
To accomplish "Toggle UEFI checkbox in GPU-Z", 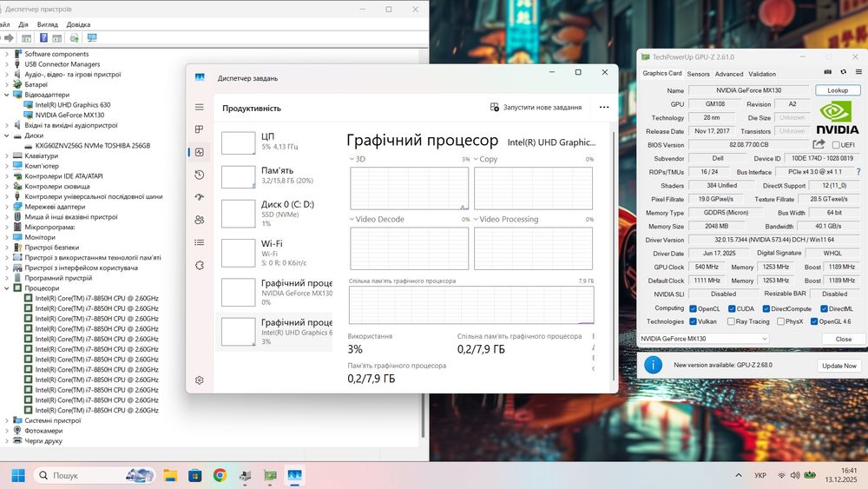I will click(x=835, y=144).
